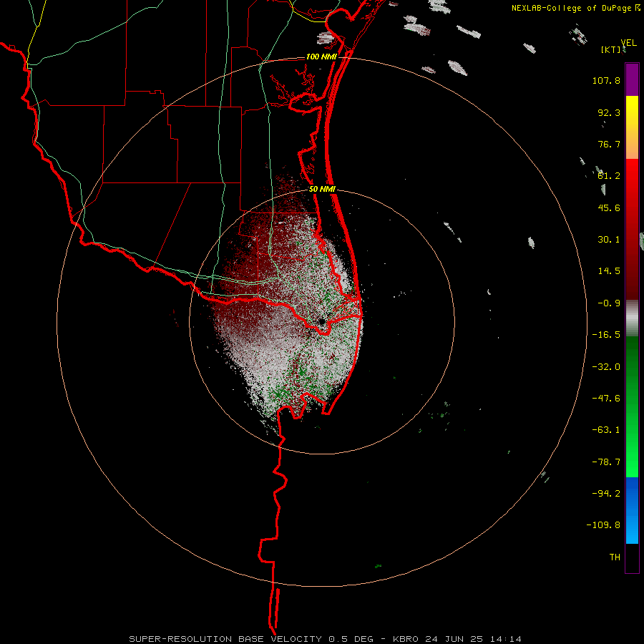The height and width of the screenshot is (644, 644).
Task: Click the -47.6 velocity scale value
Action: (606, 399)
